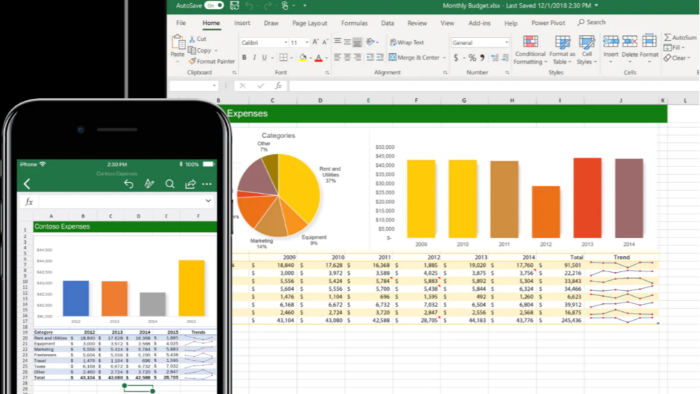The width and height of the screenshot is (700, 394).
Task: Click the Save icon in quick access toolbar
Action: pos(234,5)
